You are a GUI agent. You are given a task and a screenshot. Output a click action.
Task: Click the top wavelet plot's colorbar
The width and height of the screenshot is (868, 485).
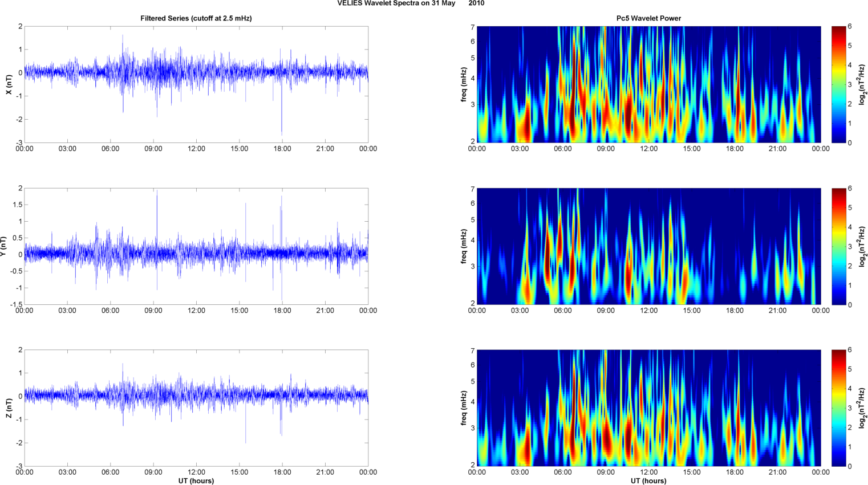[x=838, y=84]
